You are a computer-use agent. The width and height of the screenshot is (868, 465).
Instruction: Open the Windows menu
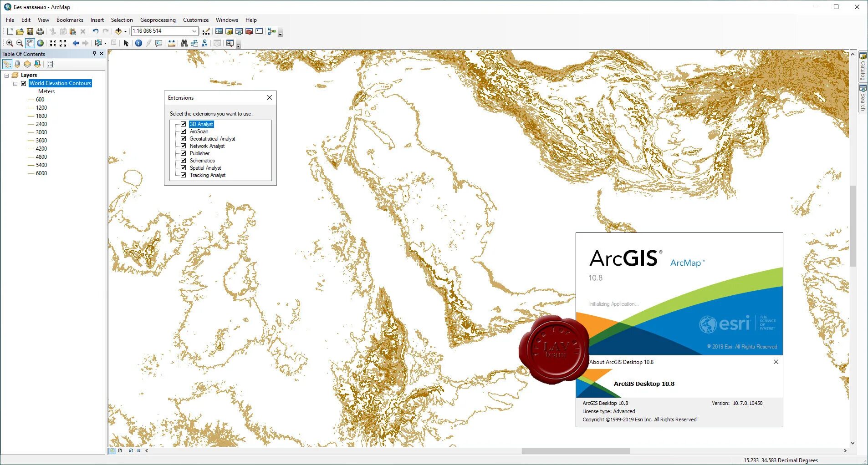click(227, 20)
